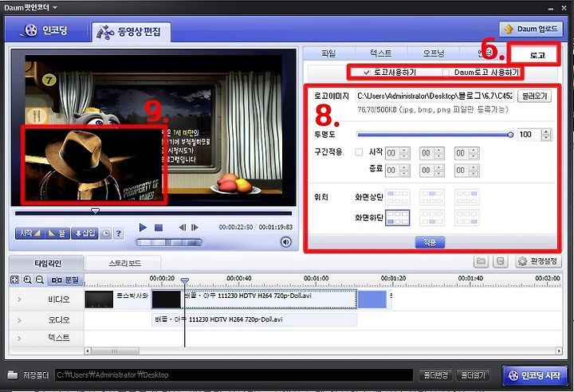The image size is (574, 392).
Task: Enable the 구간적용 checkbox
Action: (359, 152)
